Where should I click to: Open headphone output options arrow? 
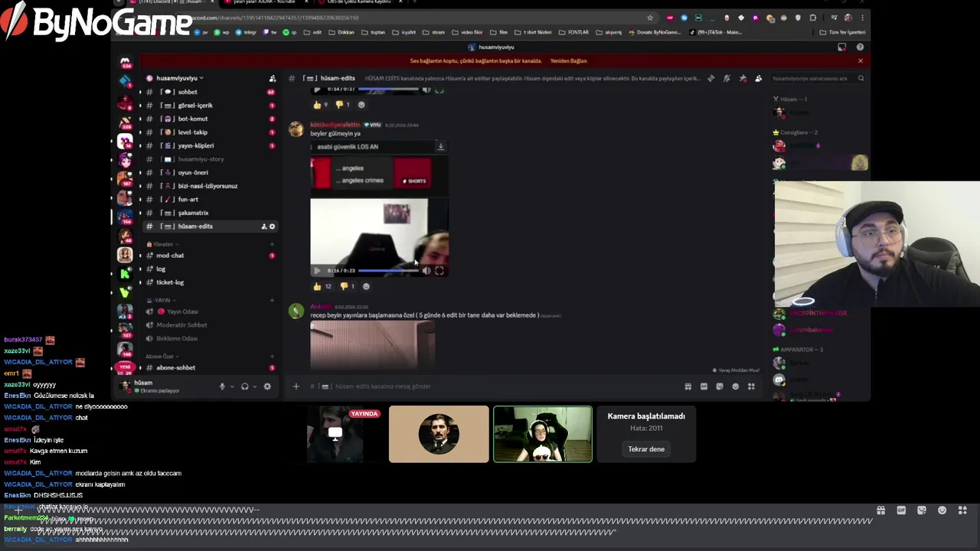tap(253, 386)
